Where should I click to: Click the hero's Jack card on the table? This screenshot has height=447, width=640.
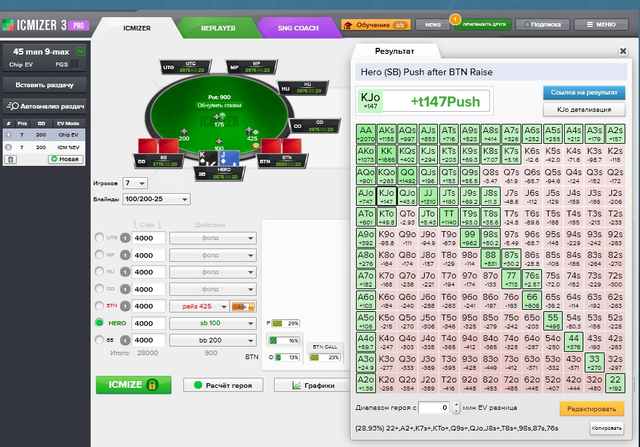tap(229, 158)
